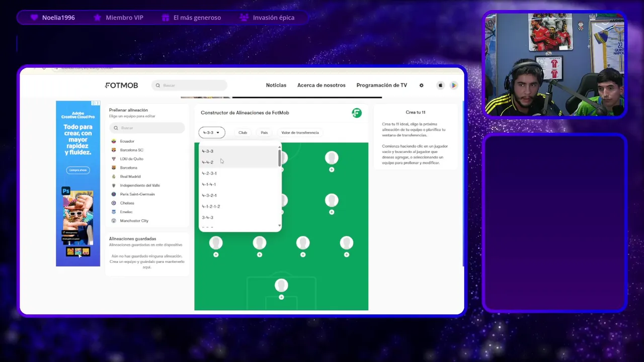Open the FotMob logo home link

(x=121, y=85)
